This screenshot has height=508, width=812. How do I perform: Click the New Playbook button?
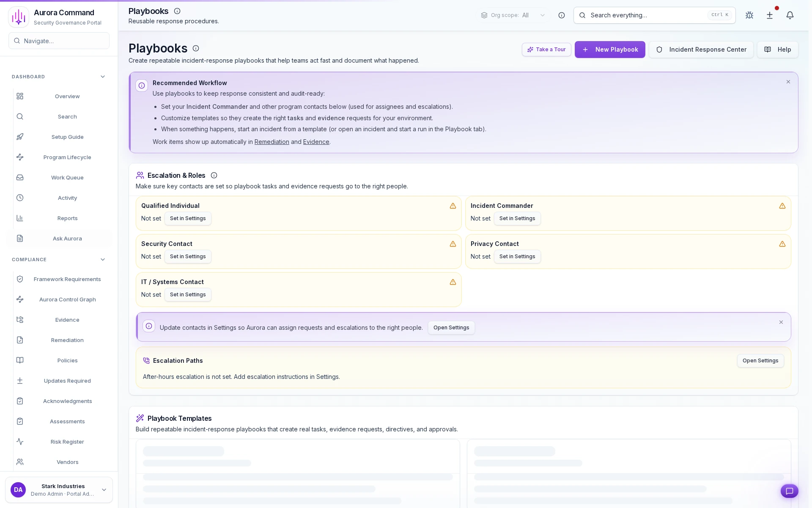610,50
